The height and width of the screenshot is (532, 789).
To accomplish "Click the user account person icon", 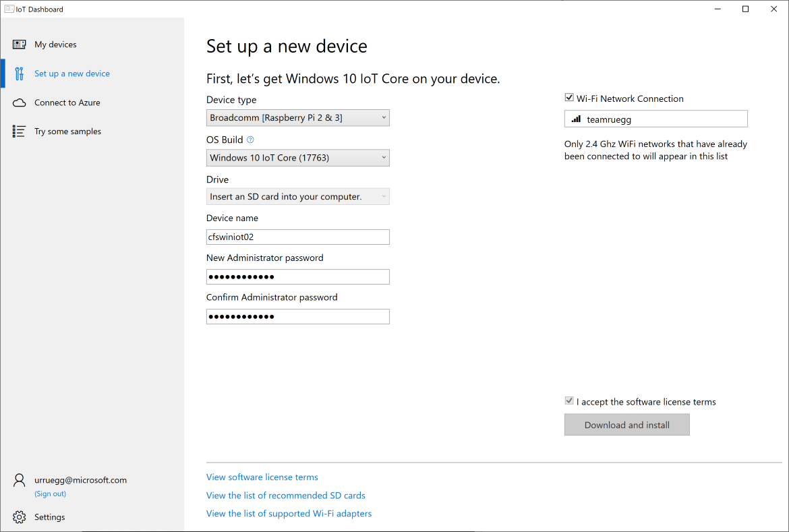I will pyautogui.click(x=19, y=480).
